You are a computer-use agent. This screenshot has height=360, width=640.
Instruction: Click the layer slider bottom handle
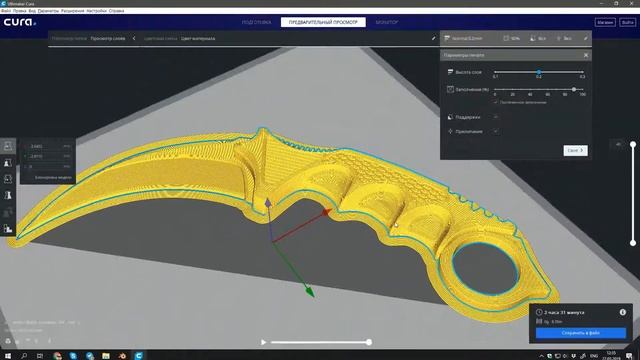(633, 243)
